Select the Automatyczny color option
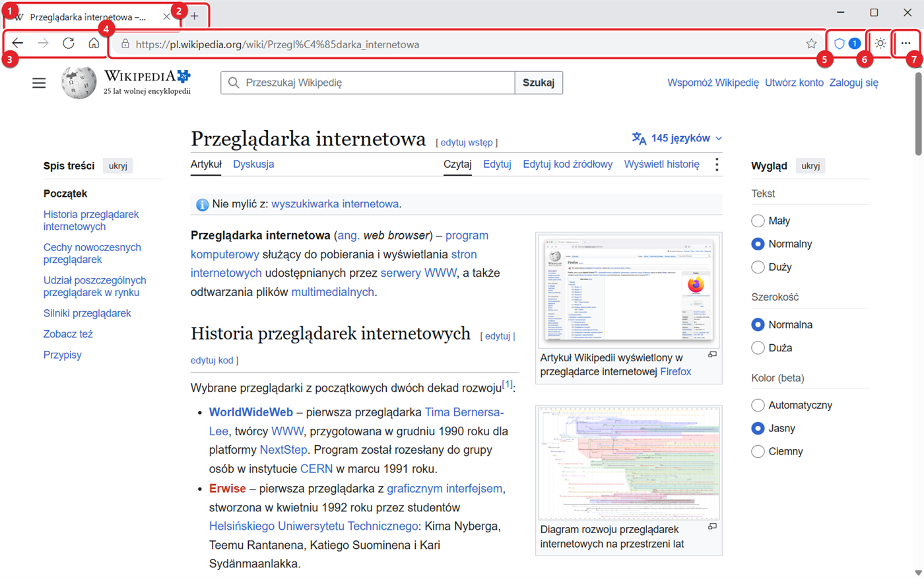The image size is (924, 578). [x=758, y=405]
